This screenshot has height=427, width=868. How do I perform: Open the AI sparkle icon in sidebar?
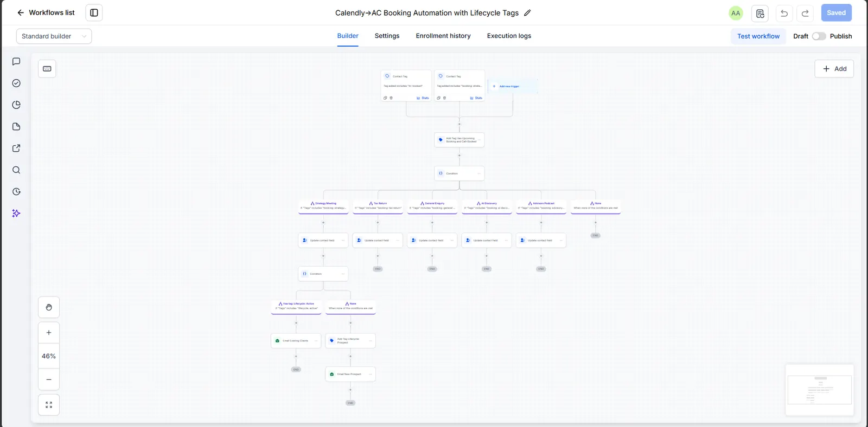coord(16,214)
